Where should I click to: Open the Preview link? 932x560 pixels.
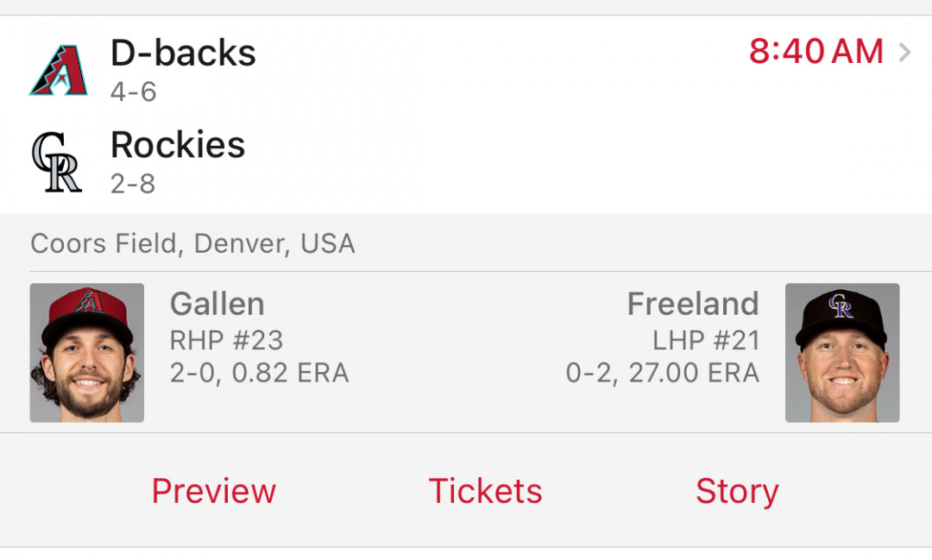click(x=214, y=491)
